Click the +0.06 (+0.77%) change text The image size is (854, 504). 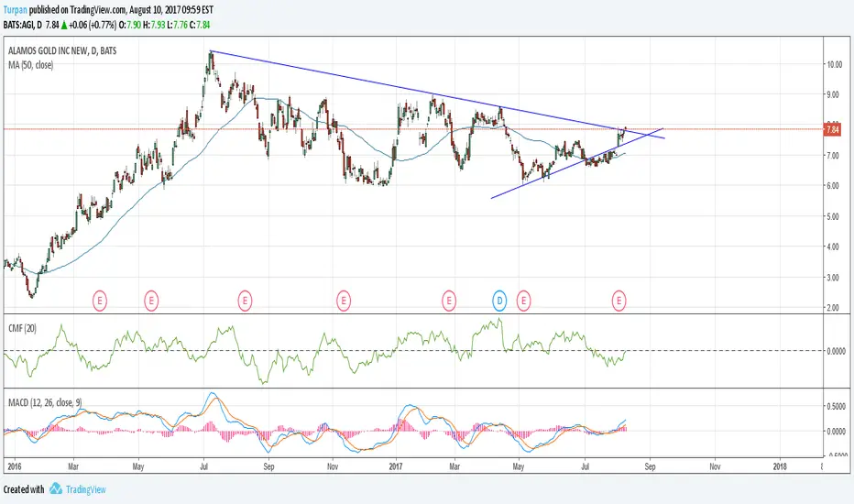[x=93, y=25]
